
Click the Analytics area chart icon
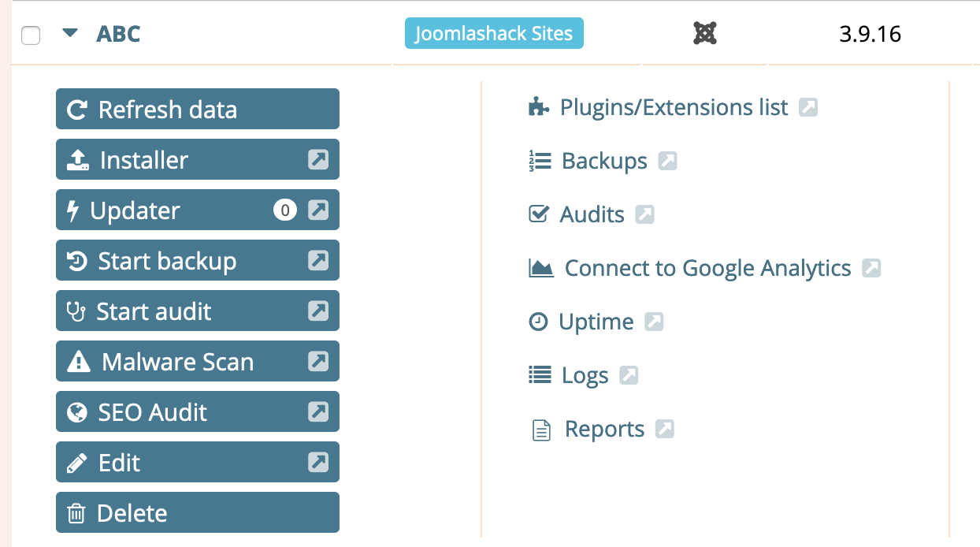click(541, 268)
